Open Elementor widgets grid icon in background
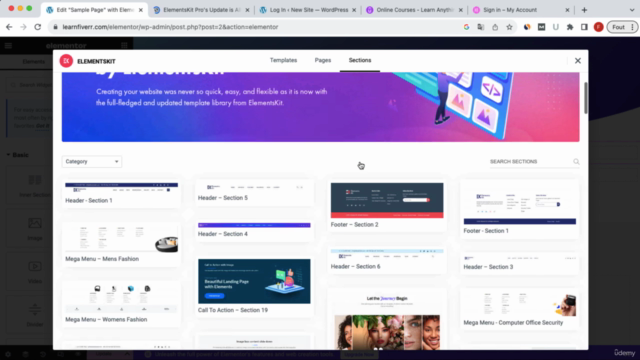The image size is (640, 360). click(124, 45)
